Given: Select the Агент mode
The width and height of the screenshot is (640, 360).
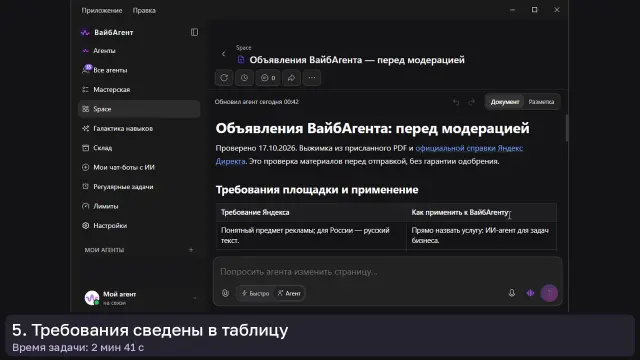Looking at the screenshot, I should pos(289,293).
